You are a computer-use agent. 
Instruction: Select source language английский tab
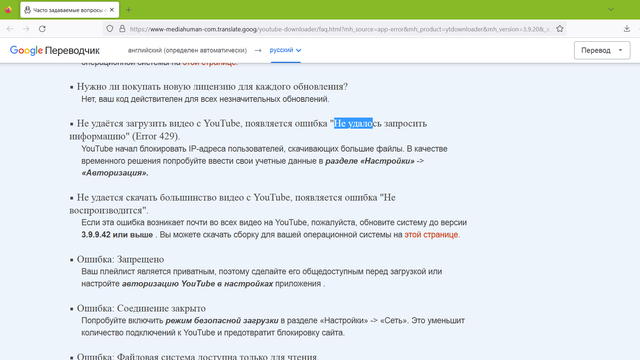click(x=187, y=50)
